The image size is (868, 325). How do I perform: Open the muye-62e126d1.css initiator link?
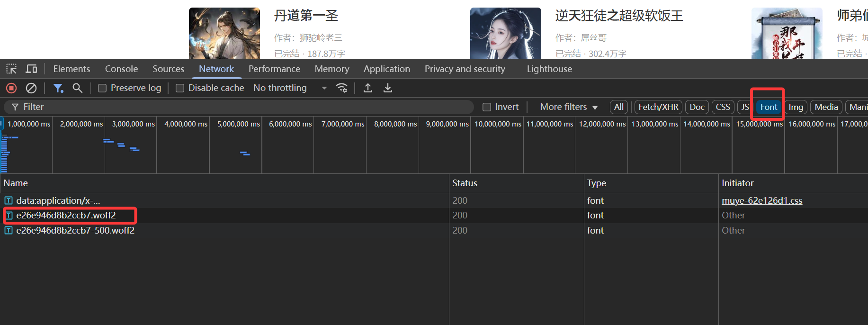click(x=762, y=201)
